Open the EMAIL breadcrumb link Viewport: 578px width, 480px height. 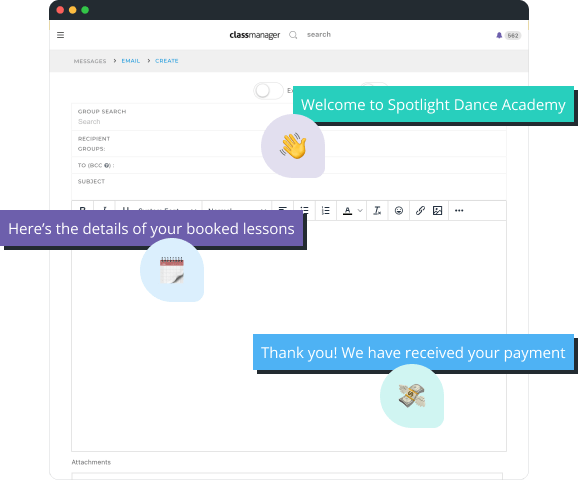(x=131, y=61)
